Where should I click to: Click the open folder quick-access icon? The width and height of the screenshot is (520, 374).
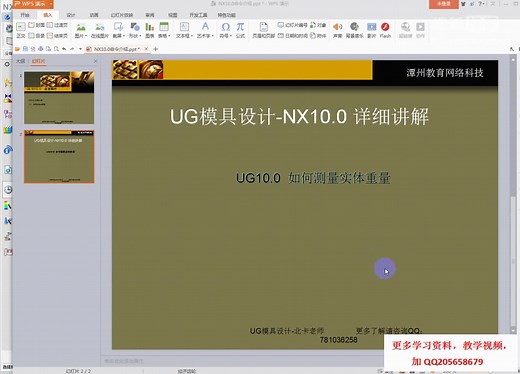(18, 49)
